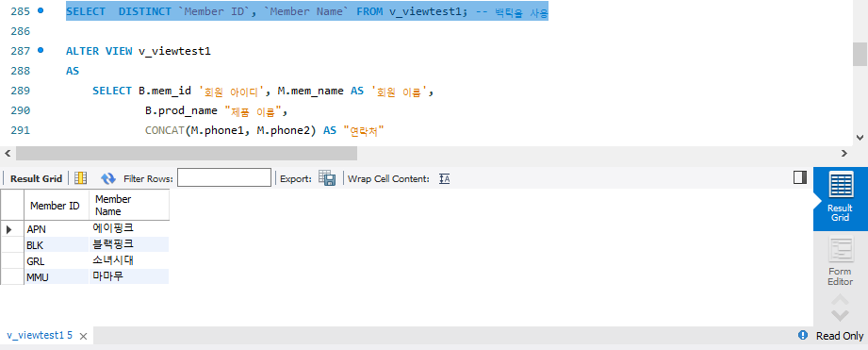Click line number 289 in the gutter
The image size is (868, 350).
click(x=21, y=91)
